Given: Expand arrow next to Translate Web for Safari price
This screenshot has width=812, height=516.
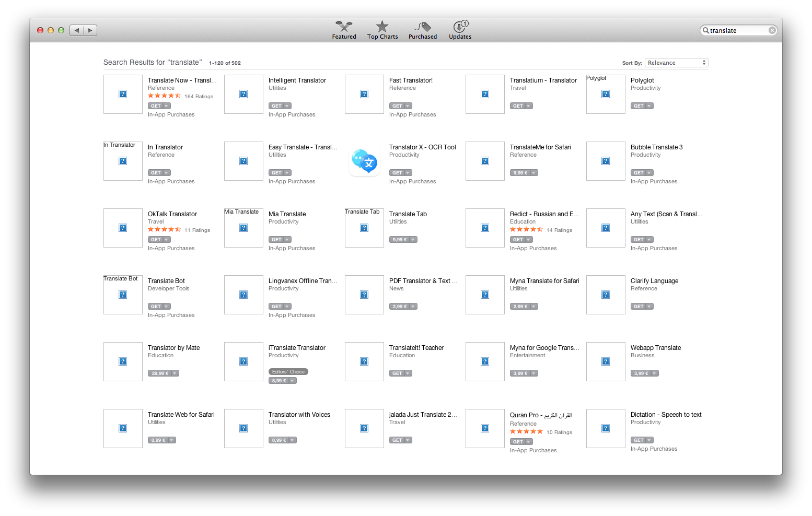Looking at the screenshot, I should [x=172, y=440].
